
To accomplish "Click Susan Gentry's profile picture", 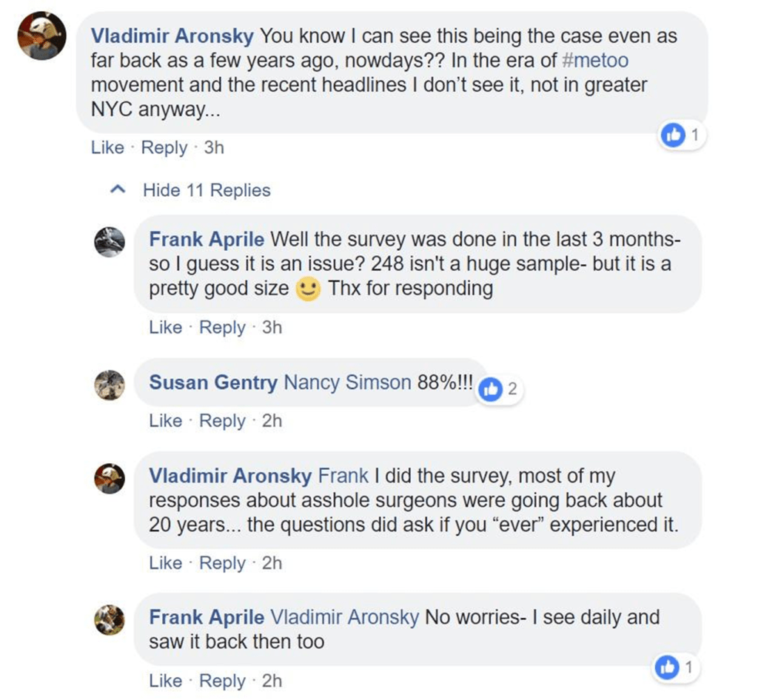I will (110, 384).
